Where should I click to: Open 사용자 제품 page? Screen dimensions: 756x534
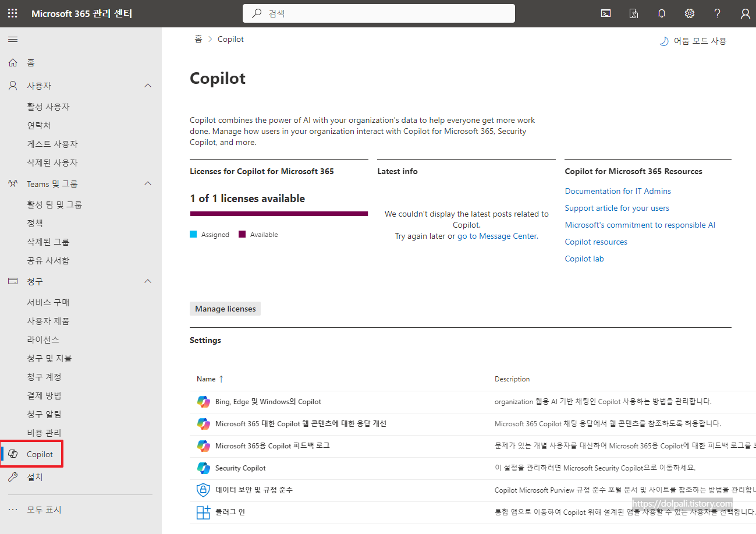pyautogui.click(x=48, y=321)
